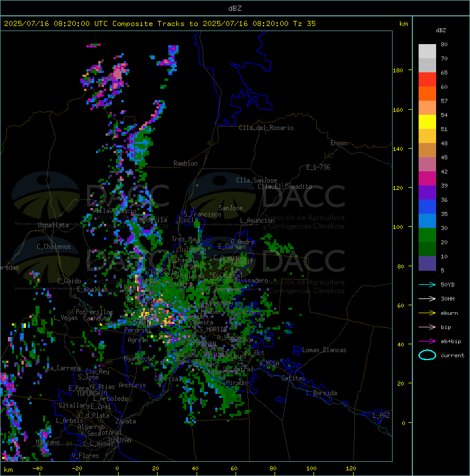The height and width of the screenshot is (476, 470).
Task: Click the 'La_Carrera' map label
Action: point(63,368)
